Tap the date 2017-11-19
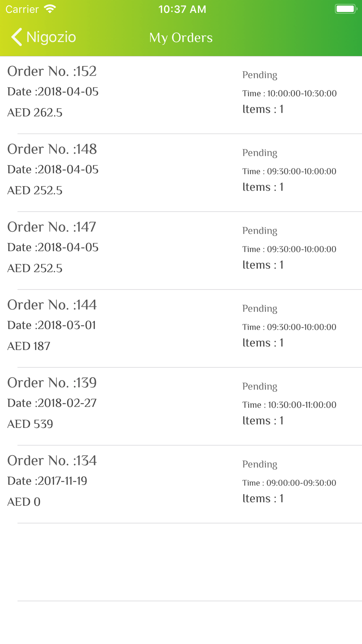This screenshot has width=362, height=644. click(47, 481)
